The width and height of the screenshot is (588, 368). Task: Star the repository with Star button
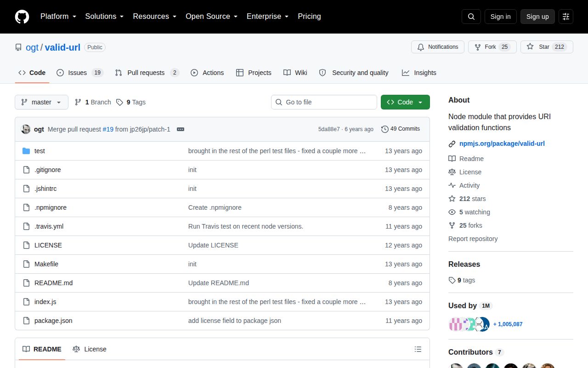pyautogui.click(x=547, y=47)
